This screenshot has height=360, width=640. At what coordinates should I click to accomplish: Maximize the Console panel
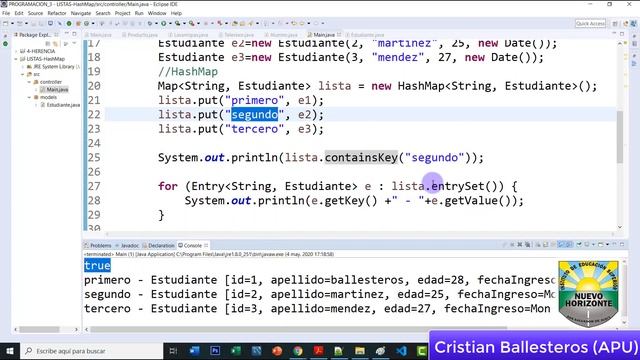[622, 244]
